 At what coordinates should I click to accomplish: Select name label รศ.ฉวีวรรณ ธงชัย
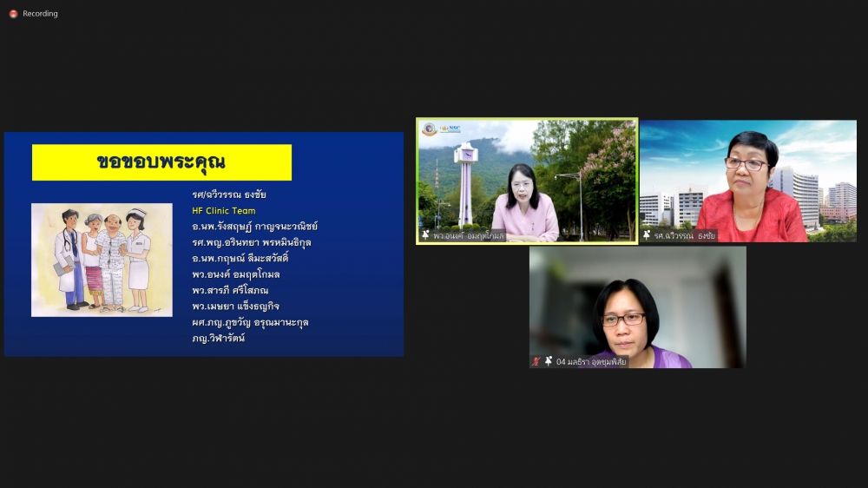click(686, 235)
